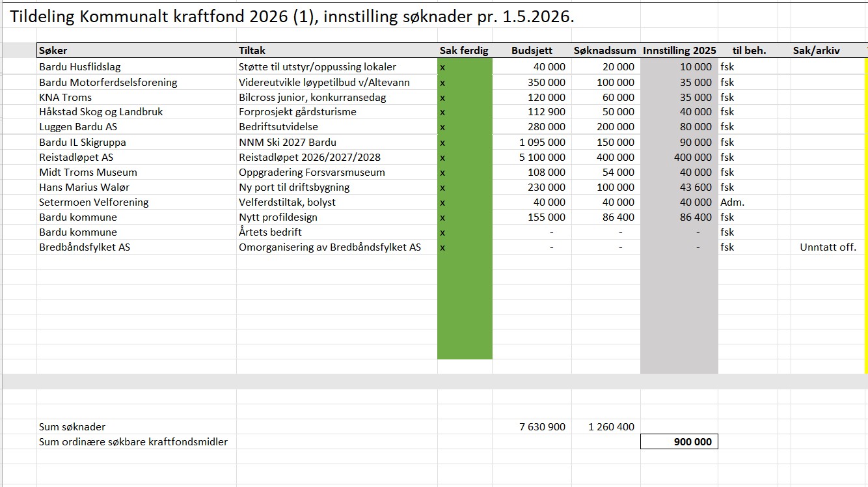Select application sum '400 000' for Reistadløpet

[x=616, y=157]
